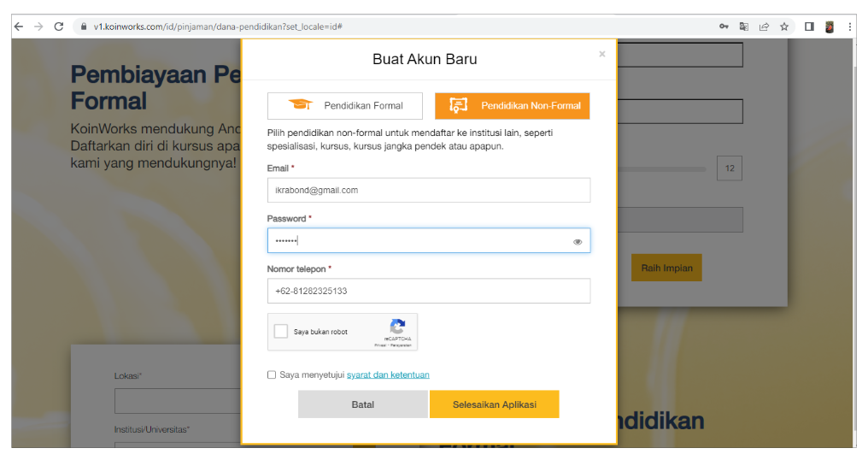Image resolution: width=868 pixels, height=466 pixels.
Task: Select the Pendidikan Formal tab
Action: [x=345, y=106]
